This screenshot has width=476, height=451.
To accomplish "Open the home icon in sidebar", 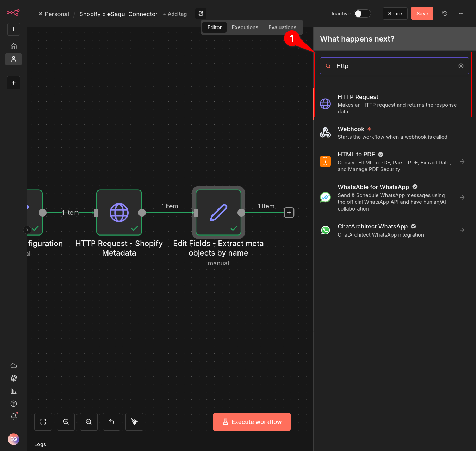I will [13, 46].
